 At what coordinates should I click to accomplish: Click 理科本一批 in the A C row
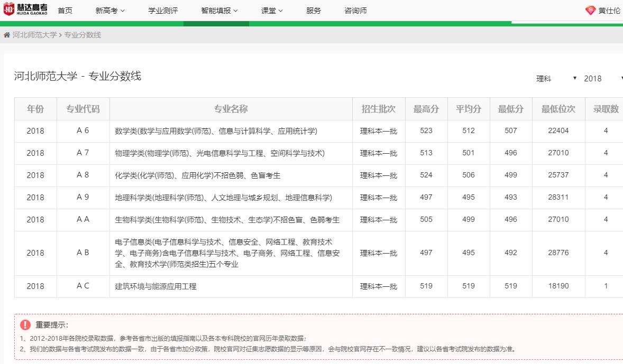379,286
